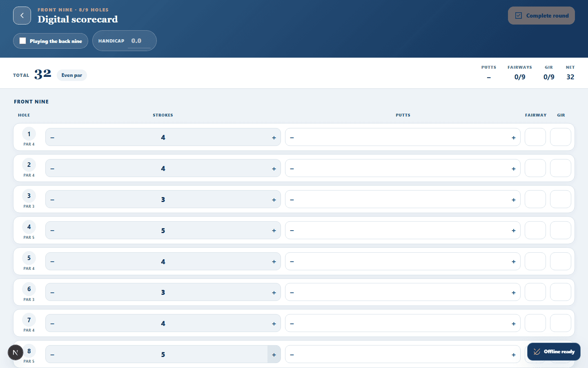
Task: Increase strokes for hole 7
Action: (274, 323)
